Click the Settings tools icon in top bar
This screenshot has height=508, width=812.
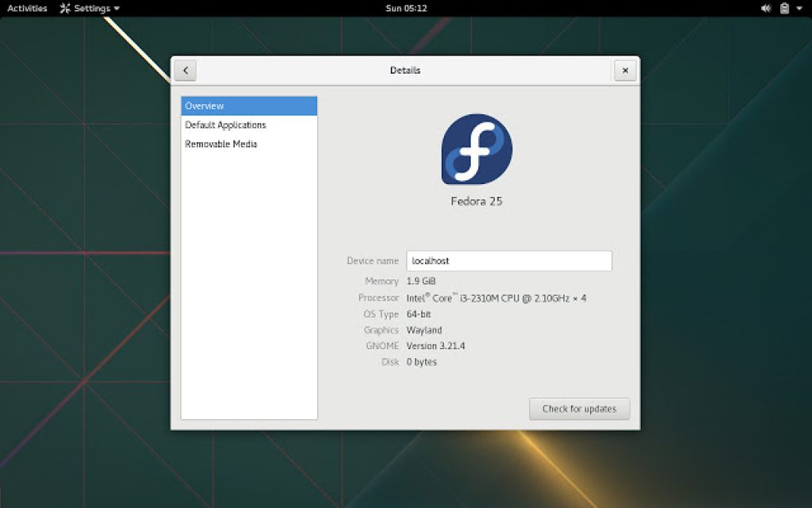pyautogui.click(x=65, y=8)
